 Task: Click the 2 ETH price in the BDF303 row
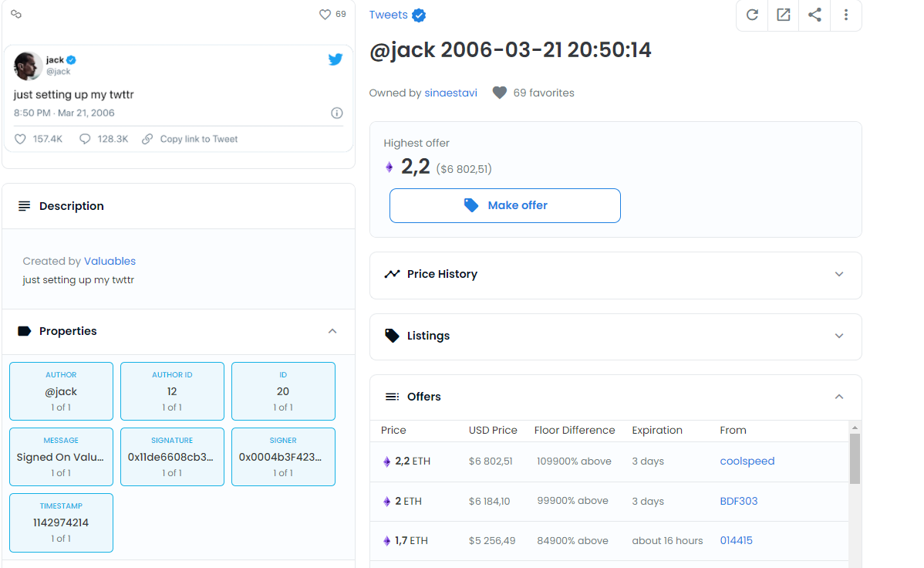coord(408,502)
